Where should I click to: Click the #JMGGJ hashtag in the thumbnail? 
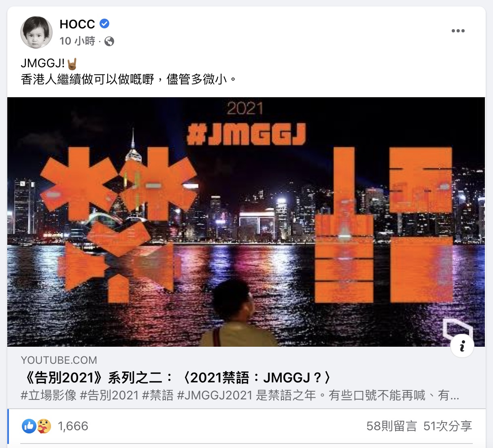point(246,134)
